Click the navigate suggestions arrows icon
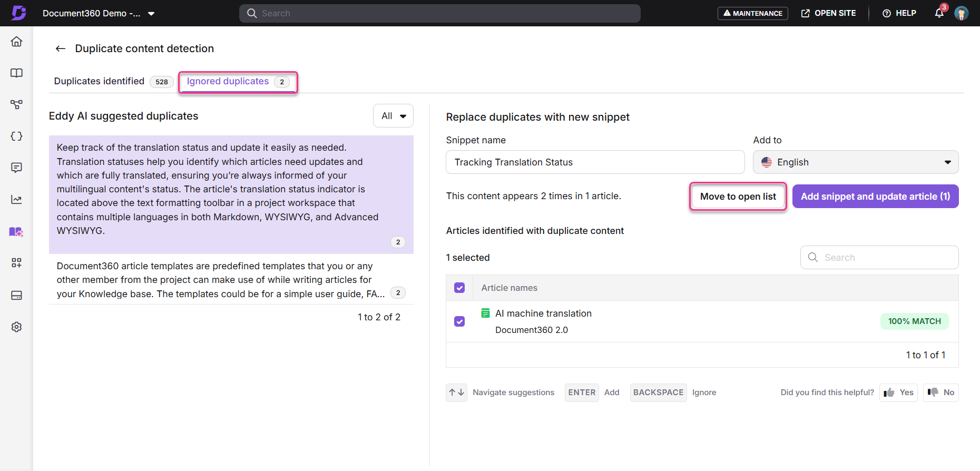 click(x=456, y=392)
